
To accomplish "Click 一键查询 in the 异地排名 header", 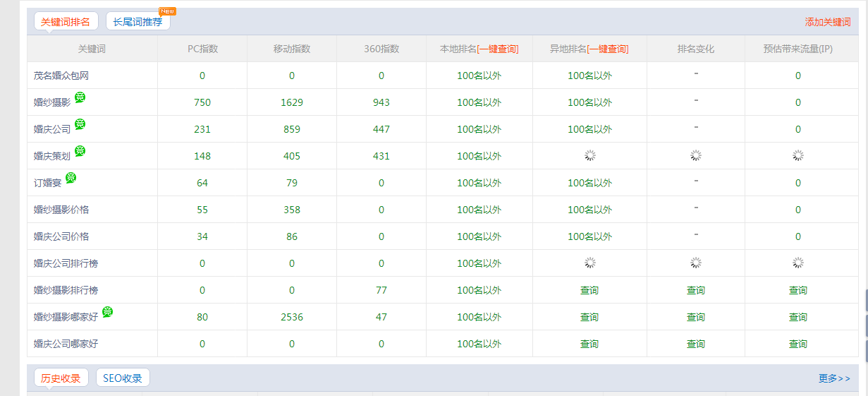I will point(607,49).
